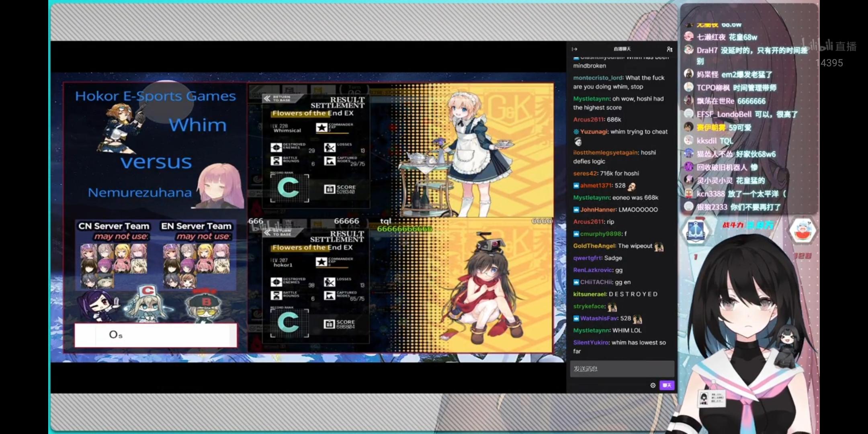Screen dimensions: 868x434
Task: Click the C record rank in Whimsical's result
Action: (289, 188)
